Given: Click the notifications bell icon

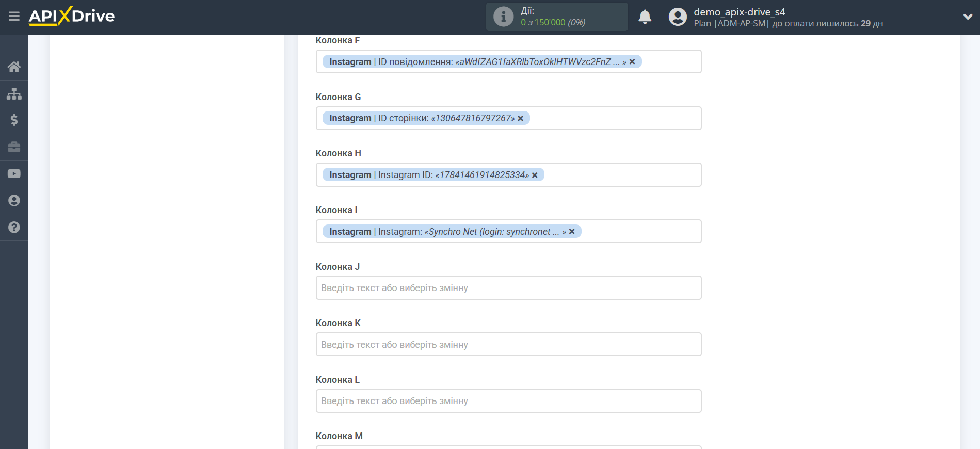Looking at the screenshot, I should [645, 17].
